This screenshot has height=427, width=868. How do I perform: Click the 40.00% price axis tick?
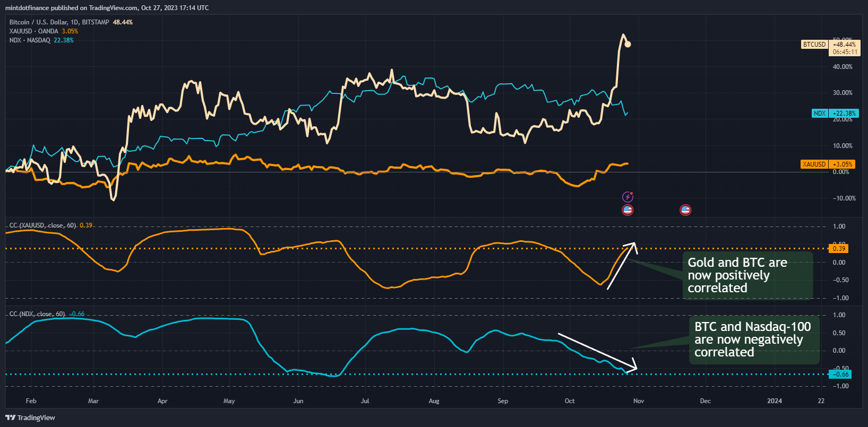click(x=843, y=67)
